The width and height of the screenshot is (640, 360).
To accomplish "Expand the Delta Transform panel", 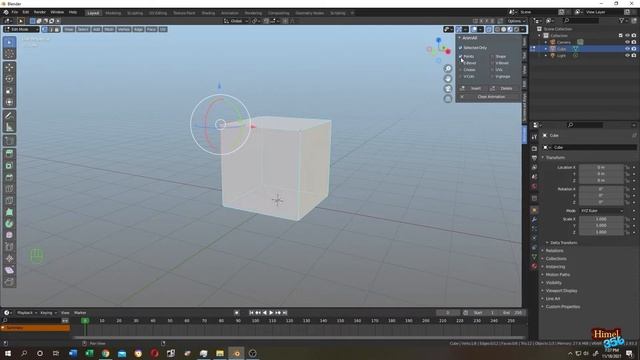I will click(x=547, y=243).
